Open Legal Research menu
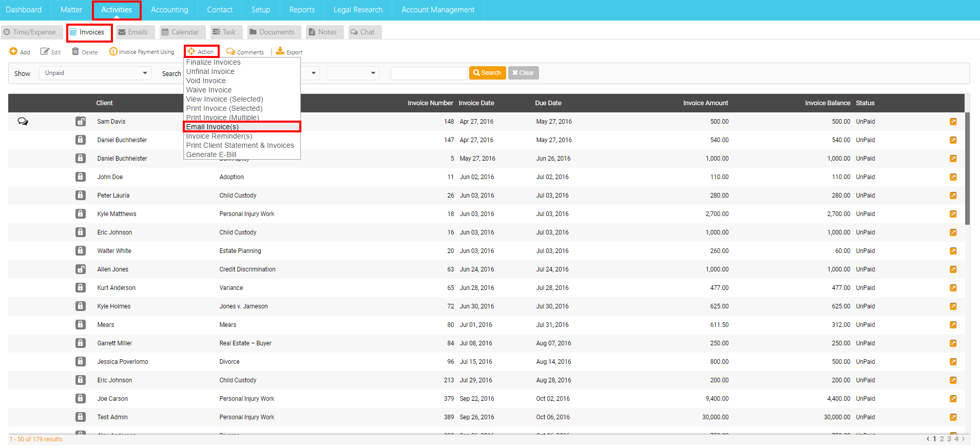 click(x=358, y=10)
